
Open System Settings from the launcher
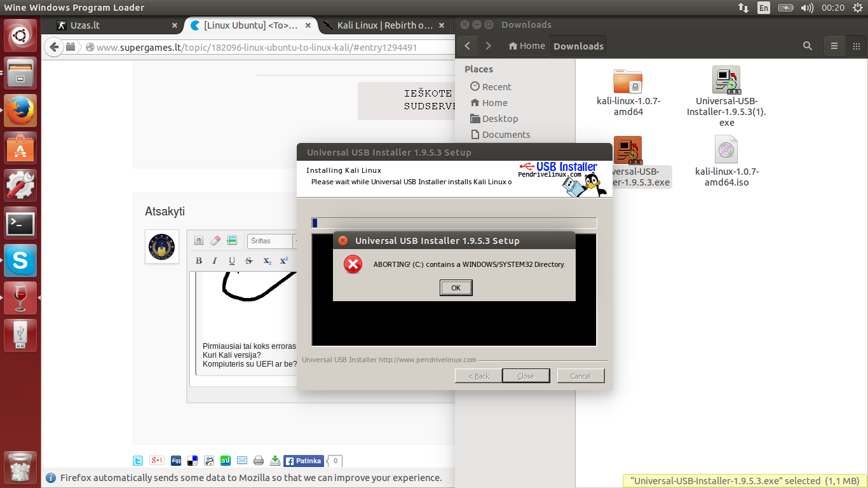(x=21, y=186)
